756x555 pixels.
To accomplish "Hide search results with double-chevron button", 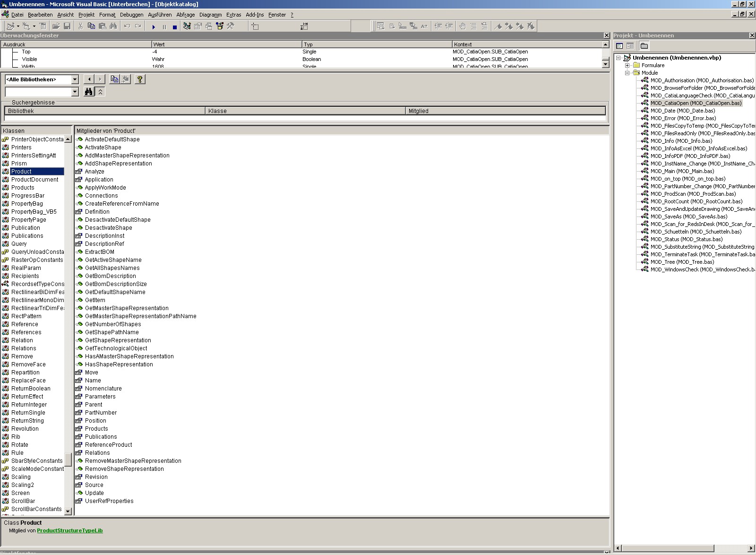I will pos(100,92).
